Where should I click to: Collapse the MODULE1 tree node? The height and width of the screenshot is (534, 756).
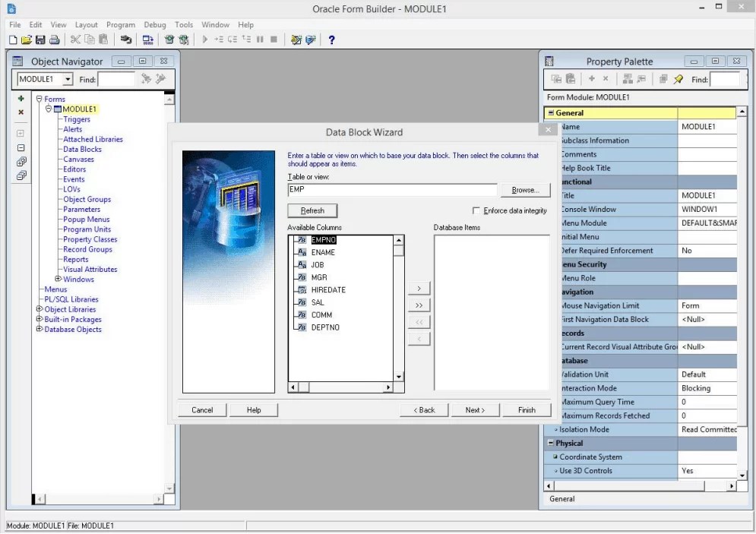(x=48, y=109)
